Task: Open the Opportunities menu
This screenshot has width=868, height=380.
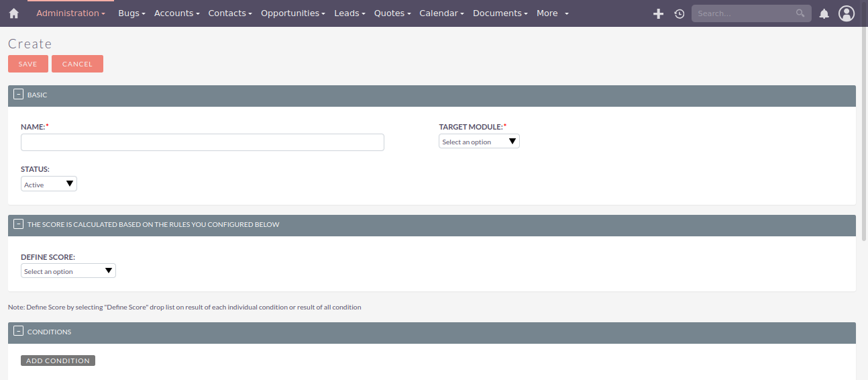Action: pos(293,13)
